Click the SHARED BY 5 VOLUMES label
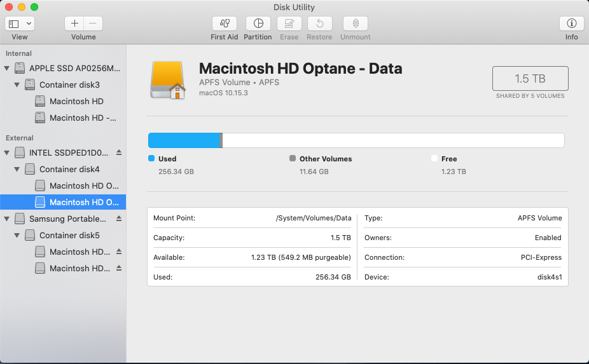Image resolution: width=589 pixels, height=364 pixels. pyautogui.click(x=530, y=96)
